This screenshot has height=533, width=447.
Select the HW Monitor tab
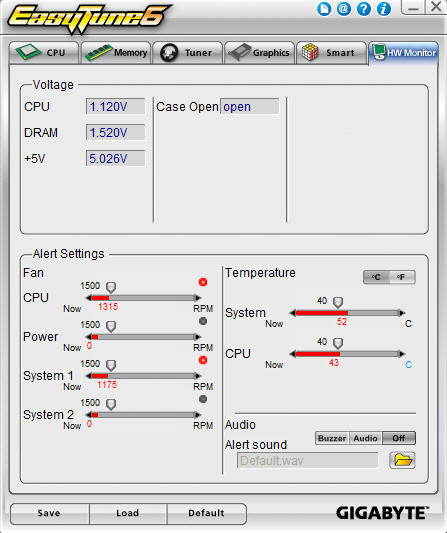pyautogui.click(x=403, y=53)
